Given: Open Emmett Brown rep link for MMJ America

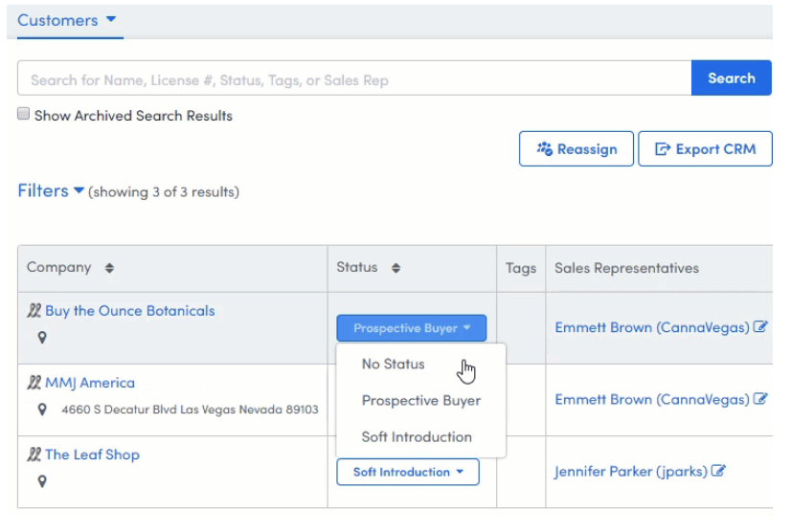Looking at the screenshot, I should [x=652, y=400].
